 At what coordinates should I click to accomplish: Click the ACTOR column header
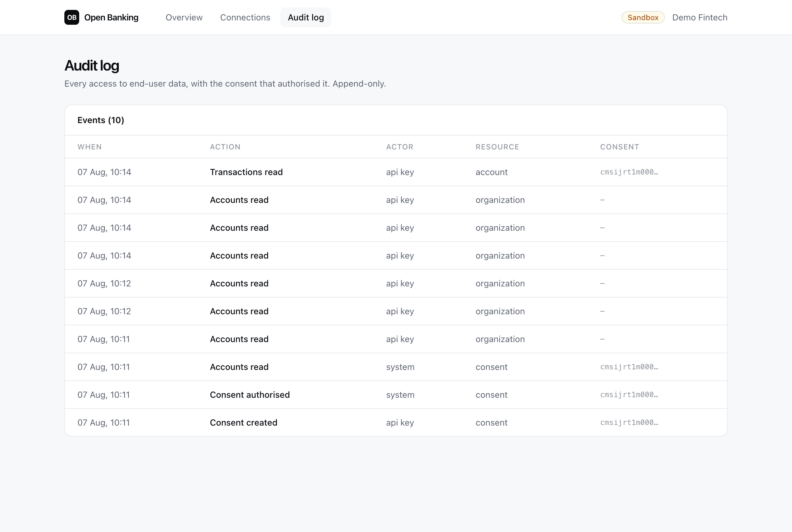(400, 147)
